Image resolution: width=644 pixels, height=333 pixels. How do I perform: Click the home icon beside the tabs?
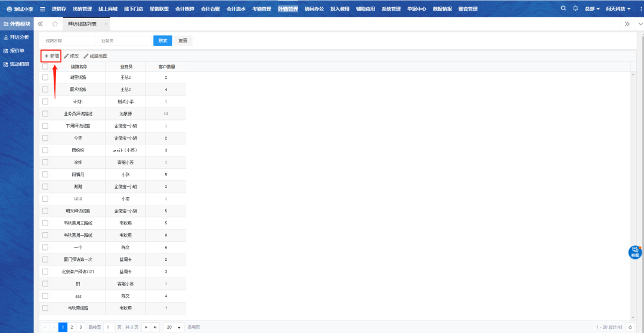(55, 24)
